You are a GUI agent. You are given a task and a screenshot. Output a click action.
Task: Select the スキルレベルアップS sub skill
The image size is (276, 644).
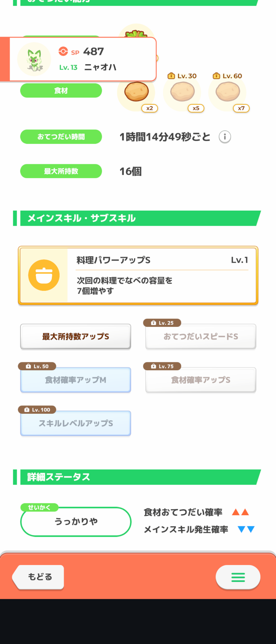[x=76, y=423]
